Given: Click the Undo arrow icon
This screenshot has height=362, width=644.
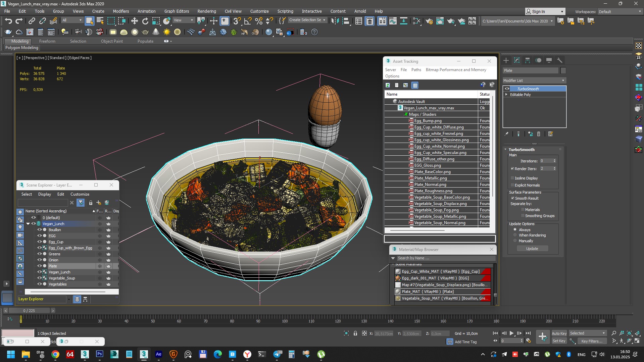Looking at the screenshot, I should (8, 21).
